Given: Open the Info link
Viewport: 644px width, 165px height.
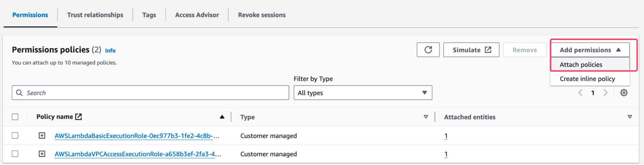Looking at the screenshot, I should click(x=110, y=51).
